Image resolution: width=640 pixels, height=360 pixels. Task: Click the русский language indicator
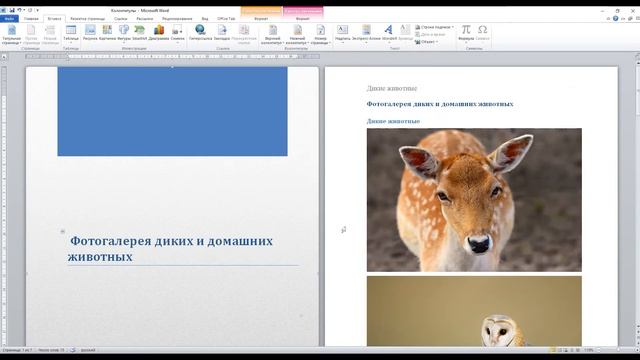tap(88, 350)
